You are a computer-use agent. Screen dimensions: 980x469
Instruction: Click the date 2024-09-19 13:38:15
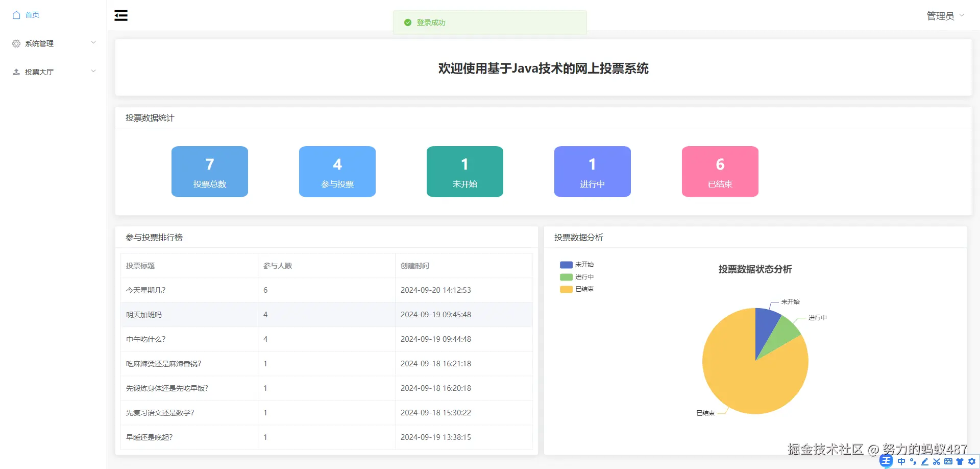point(436,437)
